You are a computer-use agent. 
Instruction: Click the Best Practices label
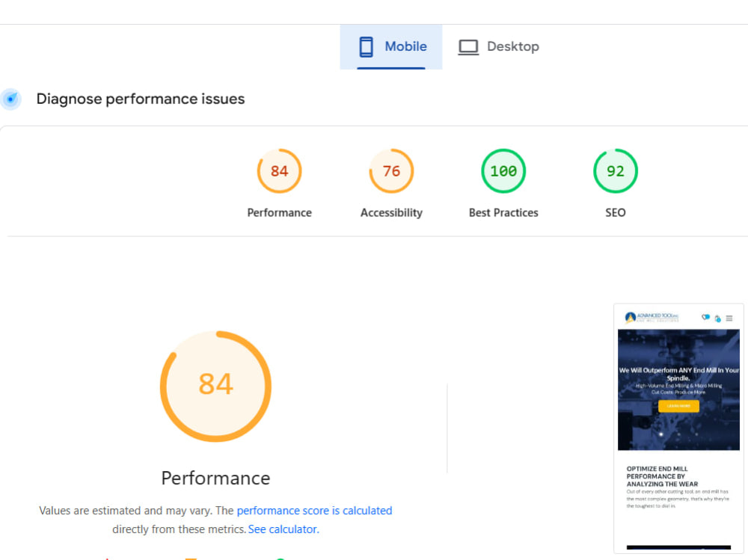pyautogui.click(x=503, y=213)
